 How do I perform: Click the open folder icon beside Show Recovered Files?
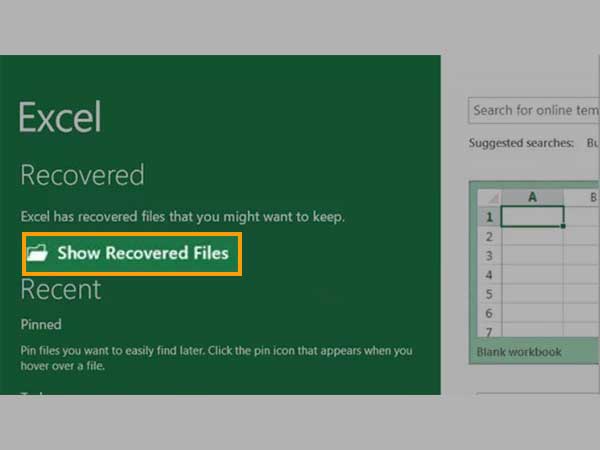(37, 253)
